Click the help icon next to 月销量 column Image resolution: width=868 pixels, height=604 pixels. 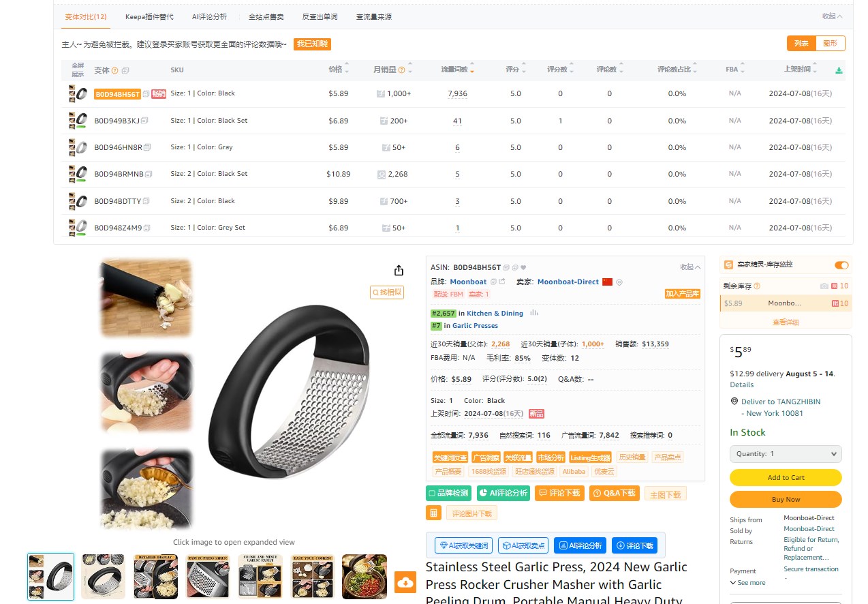click(x=401, y=70)
